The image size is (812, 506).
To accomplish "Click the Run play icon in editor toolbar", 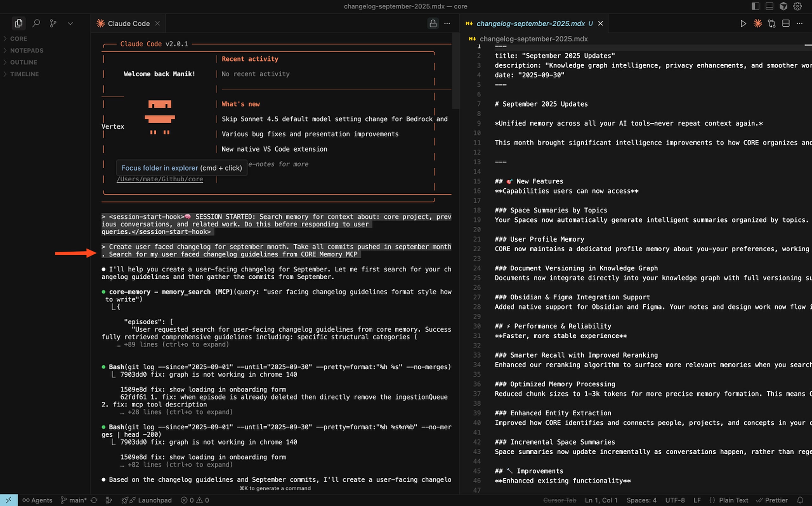I will pos(743,23).
